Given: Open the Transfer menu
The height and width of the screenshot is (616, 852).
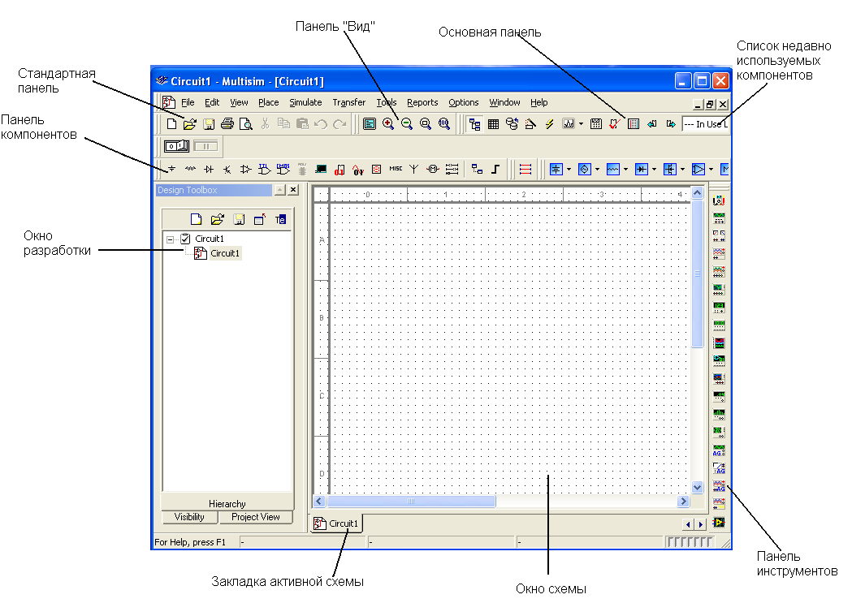Looking at the screenshot, I should (349, 102).
